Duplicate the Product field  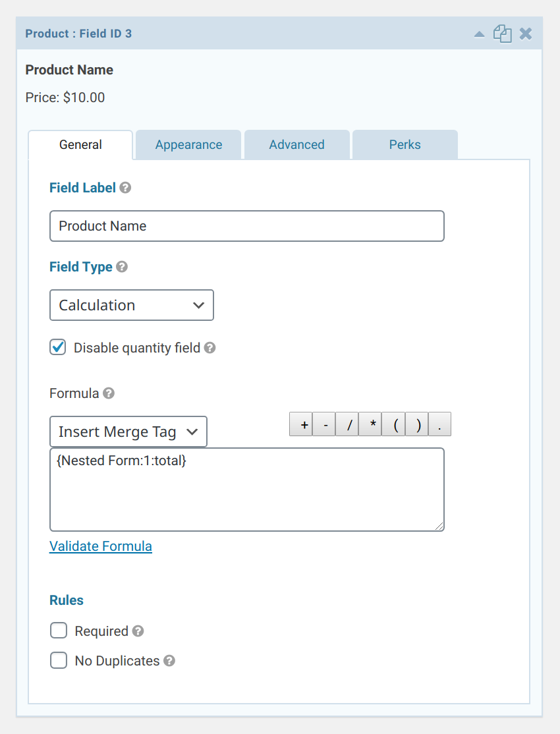[502, 33]
